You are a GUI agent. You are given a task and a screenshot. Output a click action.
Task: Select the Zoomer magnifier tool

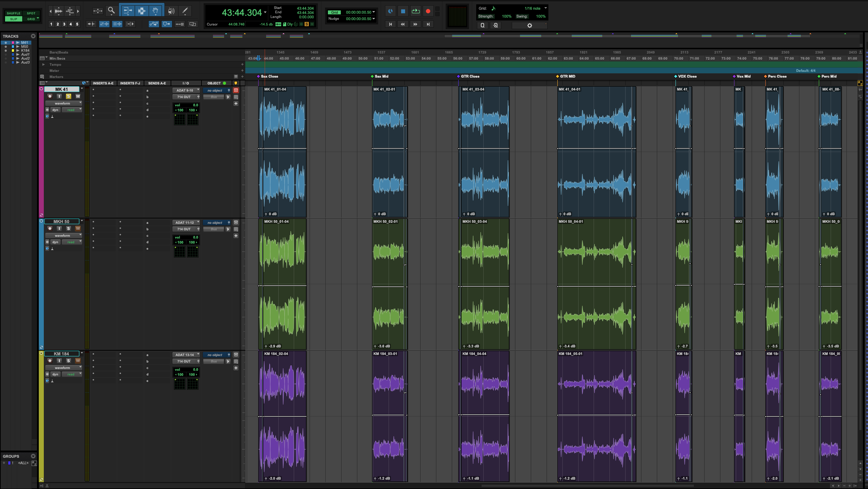point(111,11)
